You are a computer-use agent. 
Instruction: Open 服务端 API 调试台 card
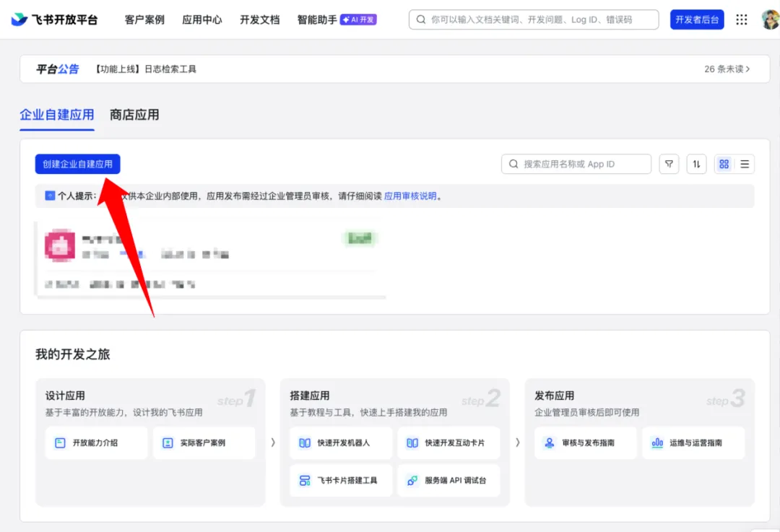point(448,480)
